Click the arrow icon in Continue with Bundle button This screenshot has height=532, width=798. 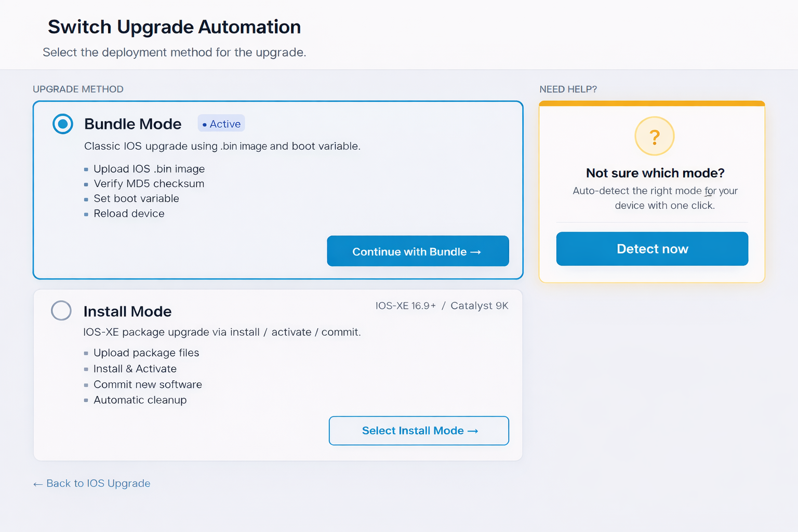[x=475, y=251]
